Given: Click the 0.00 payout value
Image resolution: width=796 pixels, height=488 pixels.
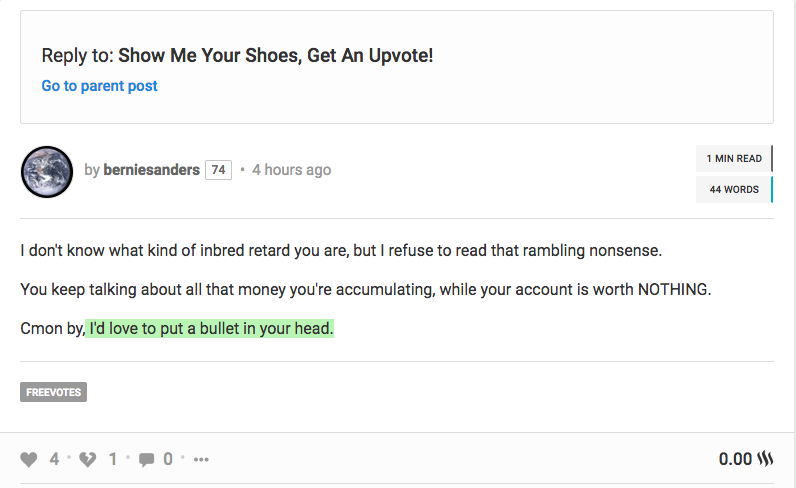Looking at the screenshot, I should 735,459.
